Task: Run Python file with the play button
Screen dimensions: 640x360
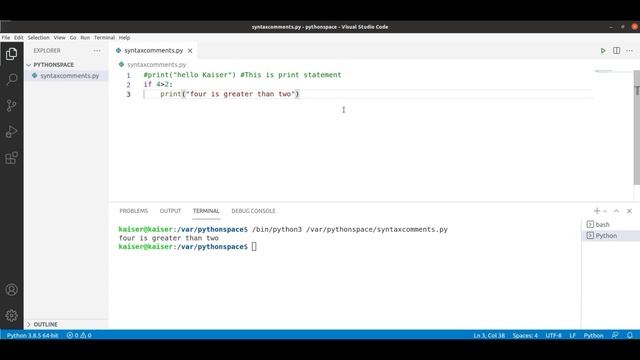Action: [603, 51]
